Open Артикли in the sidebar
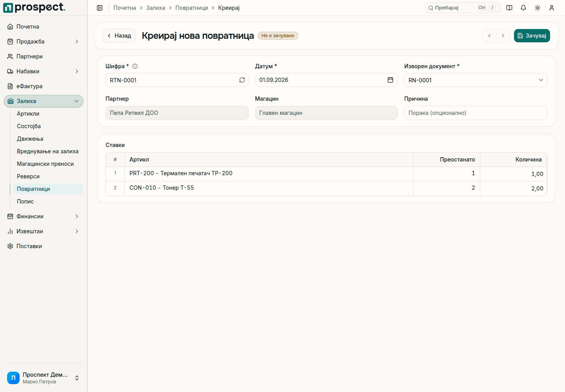 pyautogui.click(x=48, y=114)
